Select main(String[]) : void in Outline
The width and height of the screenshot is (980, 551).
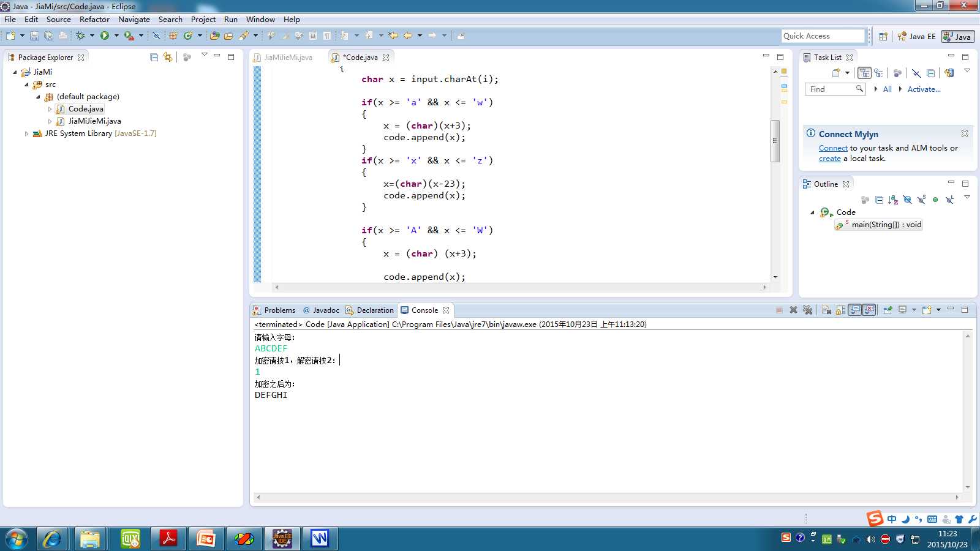[x=879, y=225]
